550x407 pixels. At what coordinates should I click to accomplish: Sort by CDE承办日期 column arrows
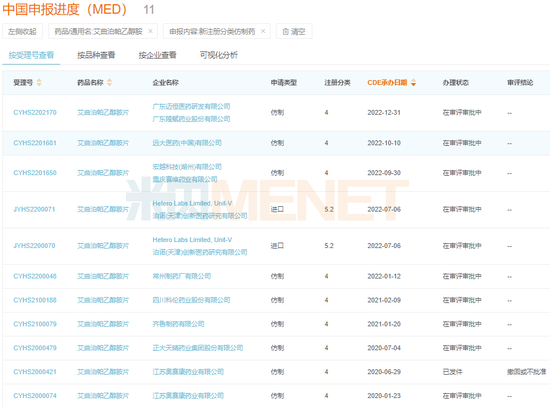tap(413, 82)
